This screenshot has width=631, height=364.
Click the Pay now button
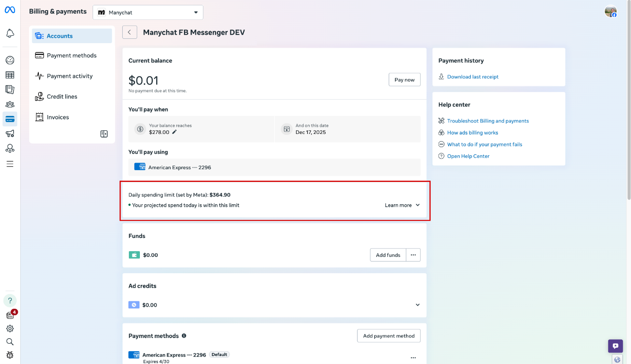click(x=404, y=79)
